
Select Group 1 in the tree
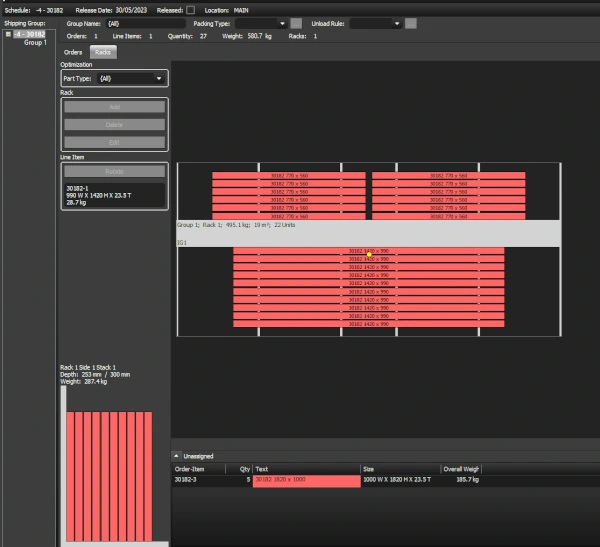pos(35,42)
